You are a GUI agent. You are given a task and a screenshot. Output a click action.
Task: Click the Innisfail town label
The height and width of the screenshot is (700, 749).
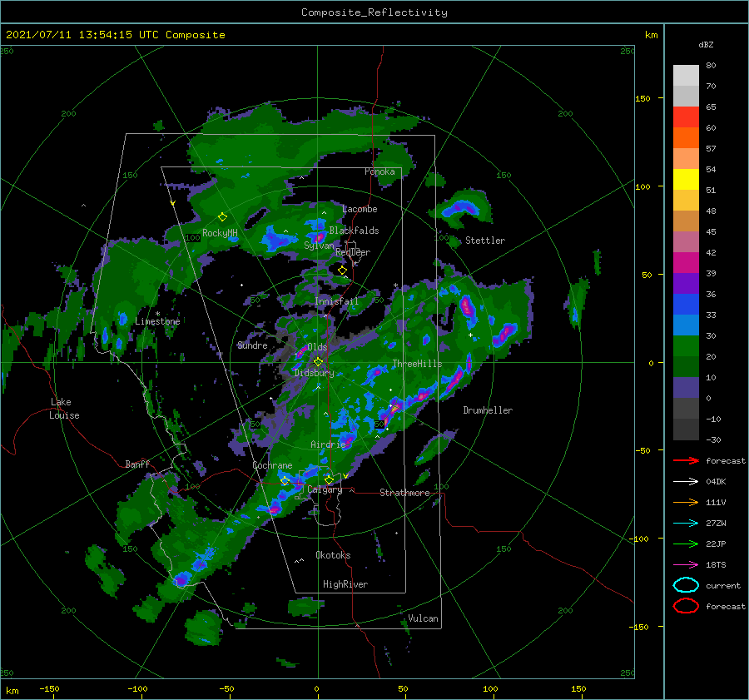336,301
